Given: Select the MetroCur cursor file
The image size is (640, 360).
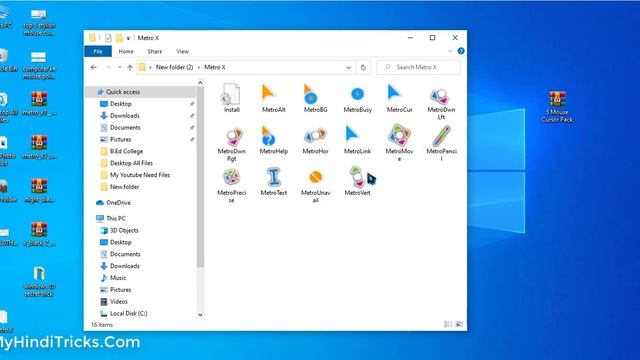Looking at the screenshot, I should tap(399, 98).
